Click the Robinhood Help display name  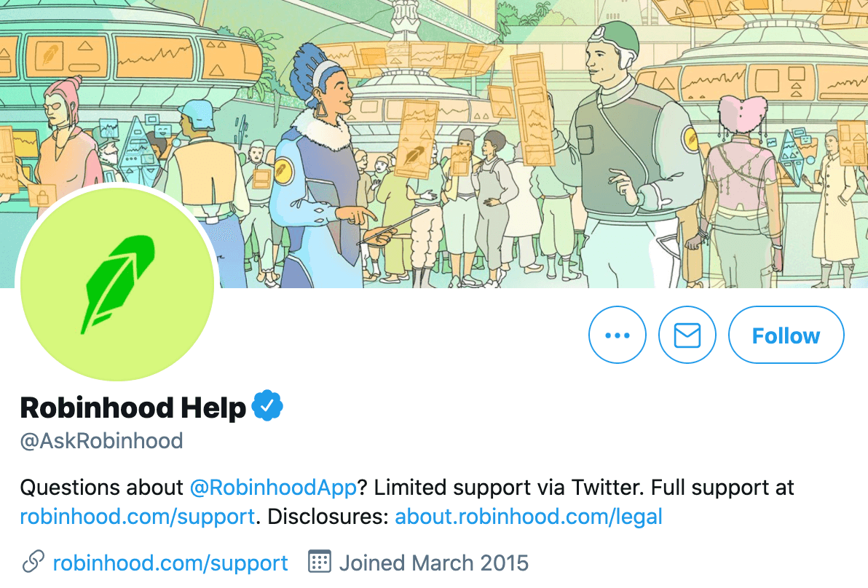(x=133, y=408)
